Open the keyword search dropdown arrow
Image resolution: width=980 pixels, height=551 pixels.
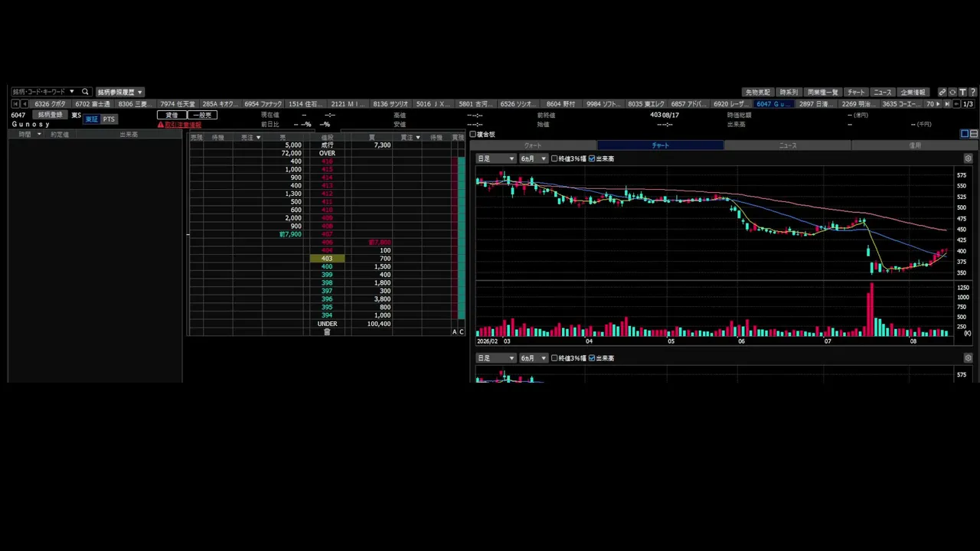[x=72, y=92]
